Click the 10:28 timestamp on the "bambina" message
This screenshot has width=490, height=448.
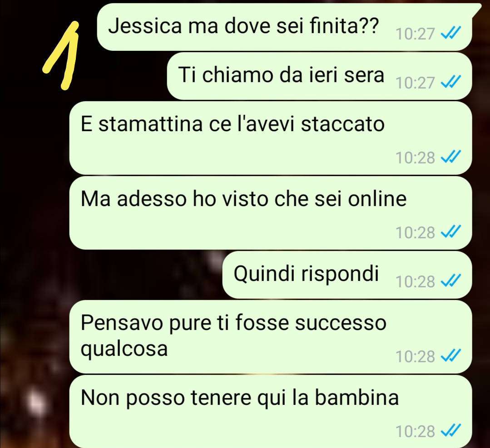(x=415, y=432)
